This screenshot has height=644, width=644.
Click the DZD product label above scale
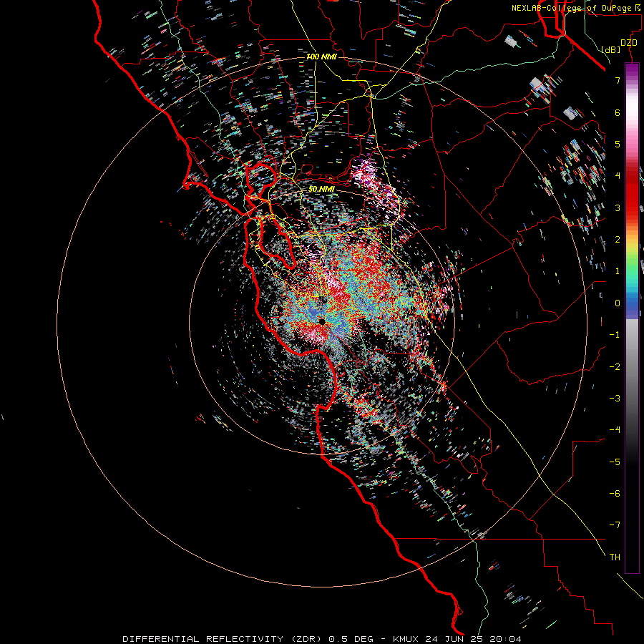[629, 43]
